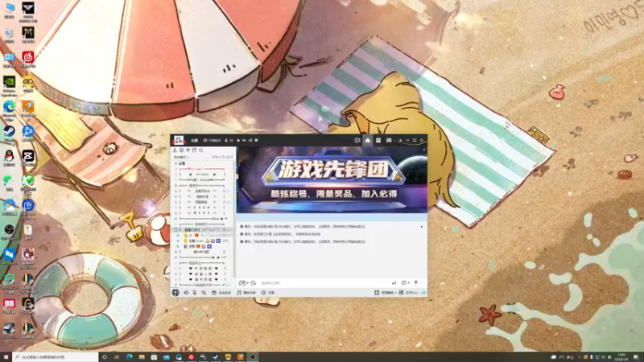Screen dimensions: 644x362
Task: Click the video live icon in YY header
Action: [357, 140]
